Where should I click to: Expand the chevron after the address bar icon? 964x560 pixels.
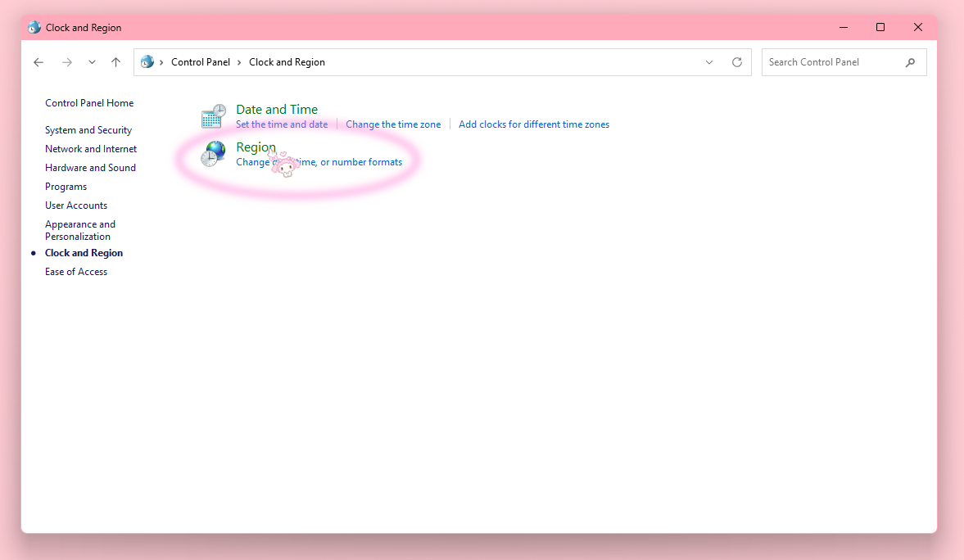(x=161, y=62)
